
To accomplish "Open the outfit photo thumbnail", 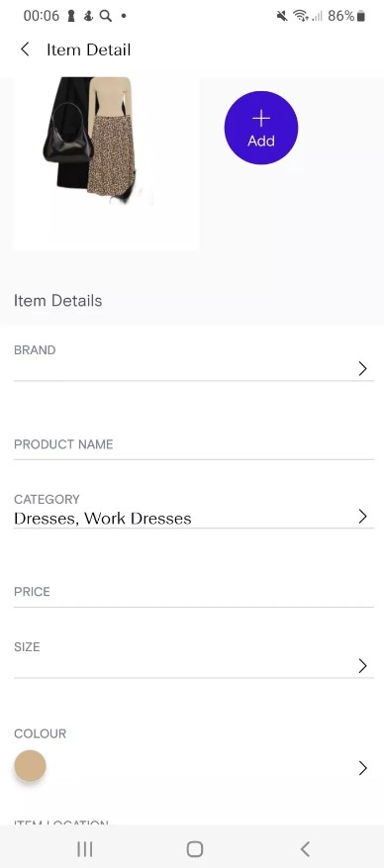I will pos(106,164).
